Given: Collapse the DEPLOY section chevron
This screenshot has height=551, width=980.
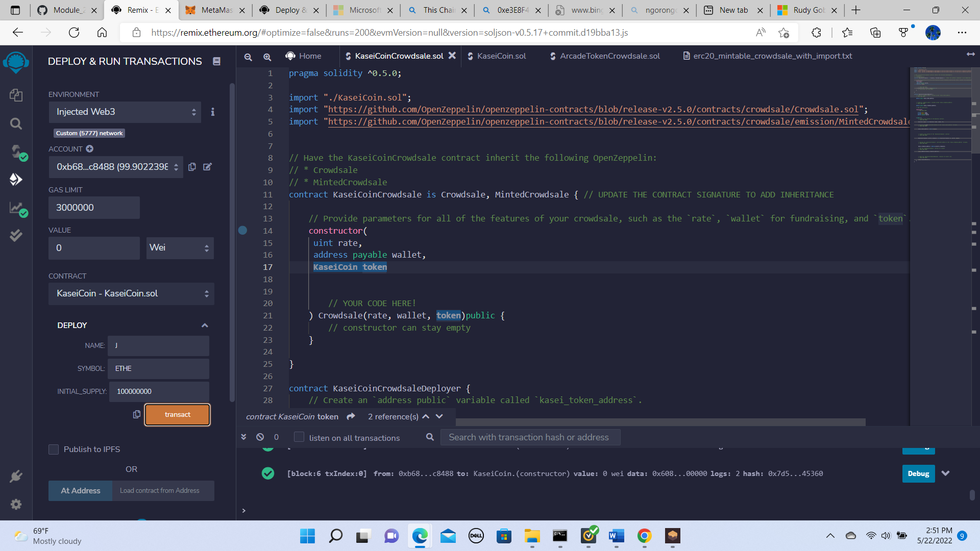Looking at the screenshot, I should click(205, 325).
